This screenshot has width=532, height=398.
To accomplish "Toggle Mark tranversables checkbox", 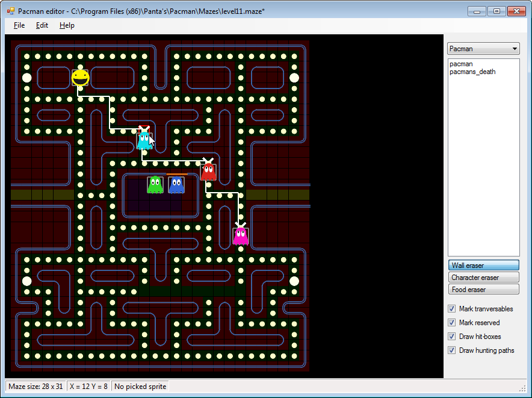I will 451,309.
